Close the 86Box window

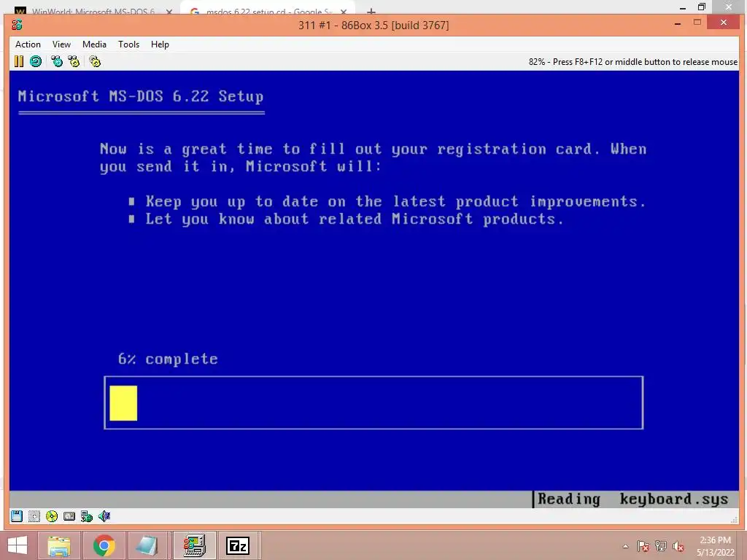coord(724,23)
